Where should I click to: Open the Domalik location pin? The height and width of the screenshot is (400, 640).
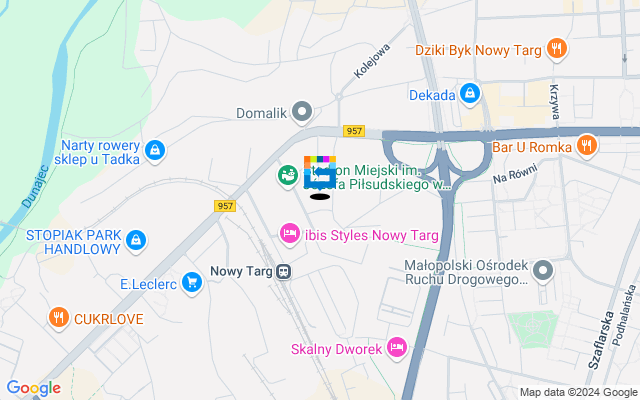point(302,111)
